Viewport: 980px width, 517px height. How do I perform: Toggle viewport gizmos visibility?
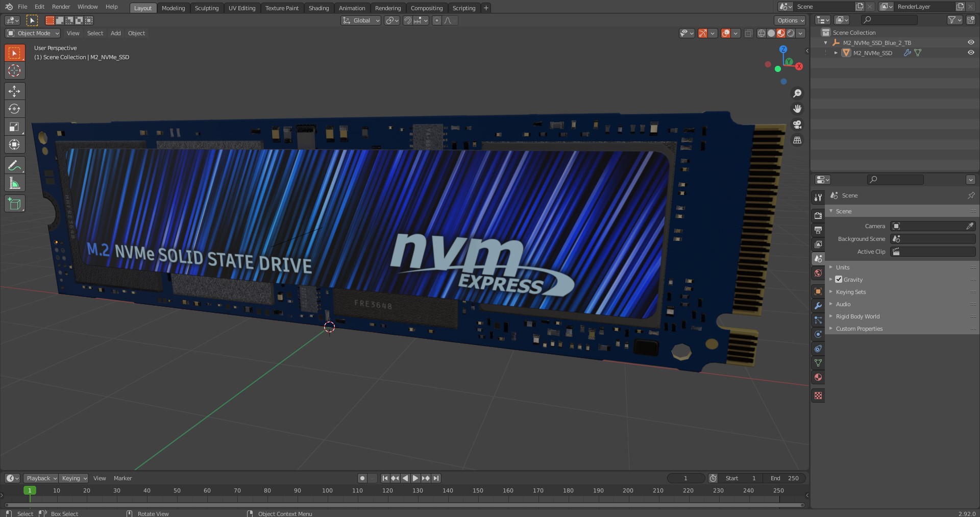click(703, 33)
